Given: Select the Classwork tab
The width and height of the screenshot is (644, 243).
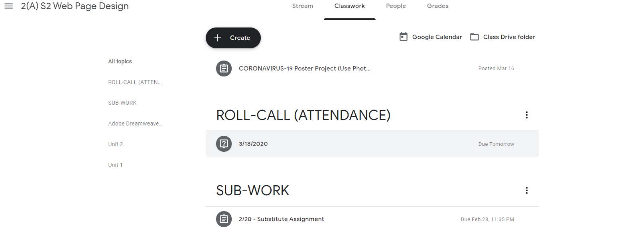Looking at the screenshot, I should pos(350,6).
